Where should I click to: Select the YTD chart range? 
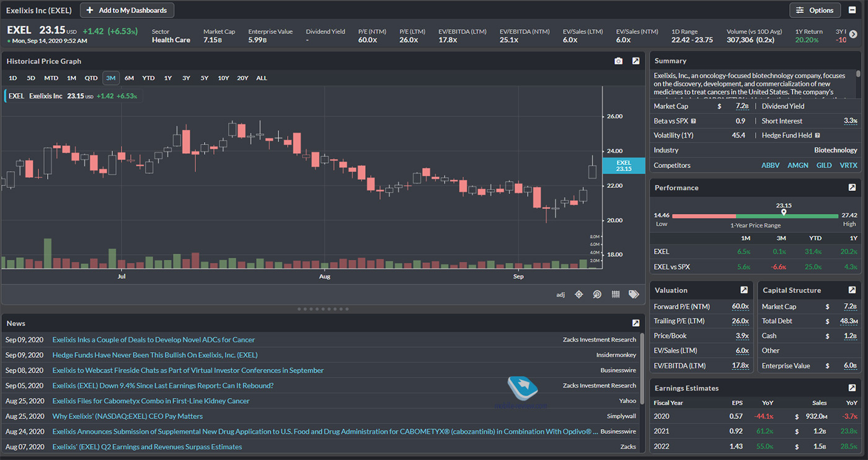[148, 78]
